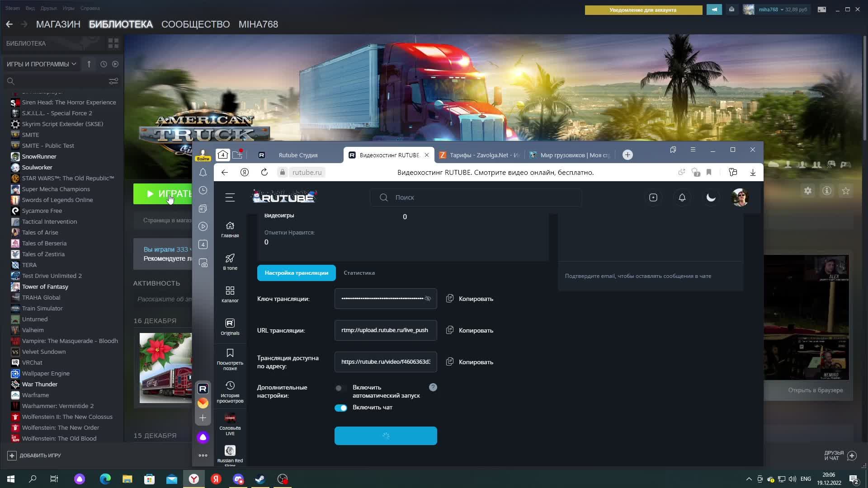This screenshot has height=488, width=868.
Task: Copy the URL трансляции value
Action: tap(470, 330)
